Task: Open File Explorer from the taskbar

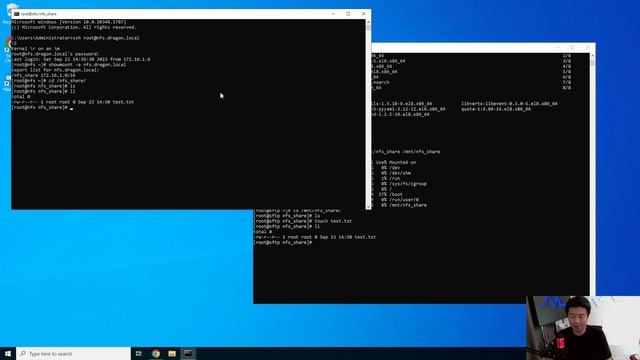Action: 172,353
